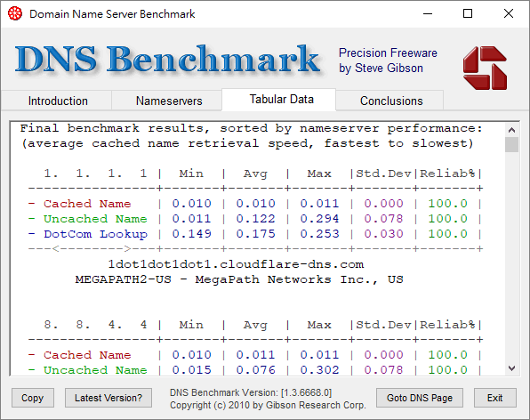Screen dimensions: 530x420
Task: Click the 0.253 DotCom max value
Action: (320, 234)
